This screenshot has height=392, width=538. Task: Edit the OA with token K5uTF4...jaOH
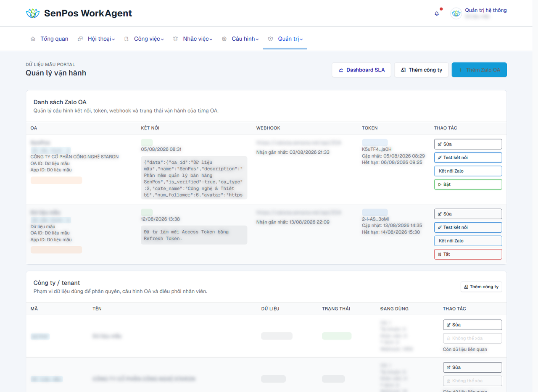tap(468, 144)
